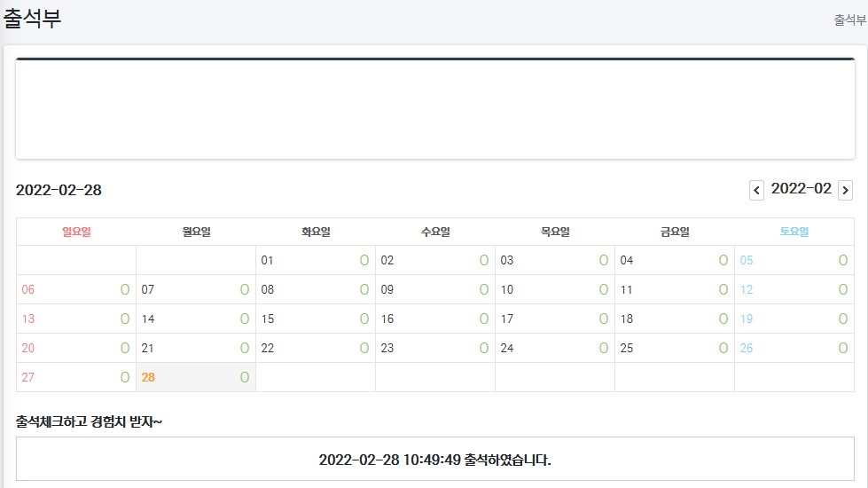Click the attendance circle for day 05

point(843,260)
